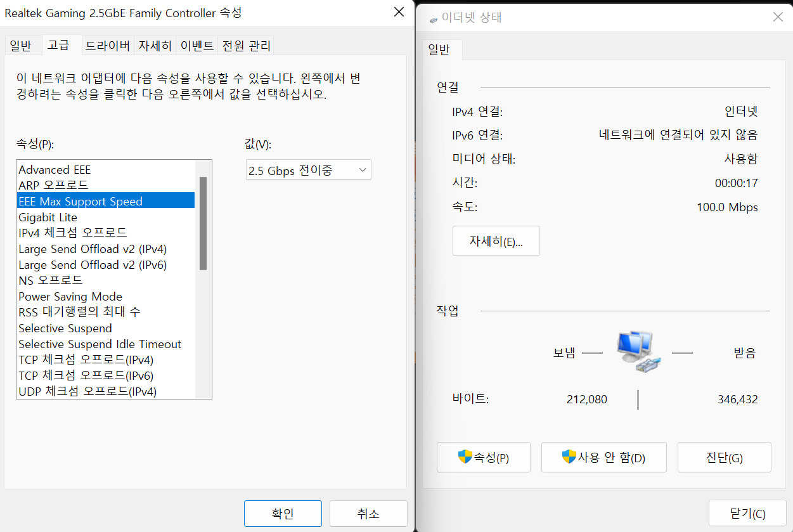Open the 자세히 tab in controller properties
793x532 pixels.
pyautogui.click(x=155, y=46)
